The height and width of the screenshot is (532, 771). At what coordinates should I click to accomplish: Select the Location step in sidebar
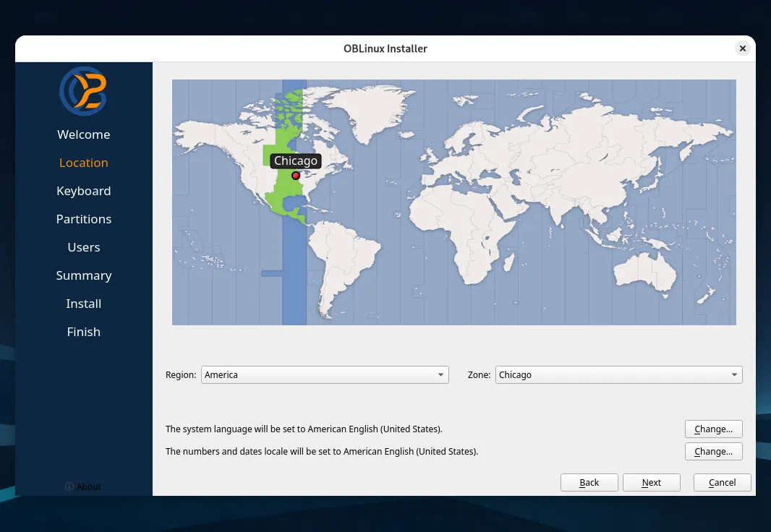[84, 163]
